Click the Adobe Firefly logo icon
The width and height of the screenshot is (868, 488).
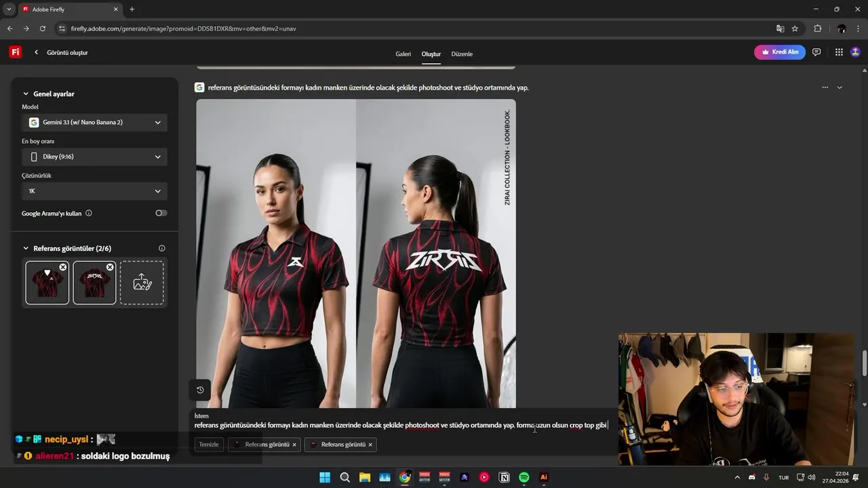click(x=15, y=52)
